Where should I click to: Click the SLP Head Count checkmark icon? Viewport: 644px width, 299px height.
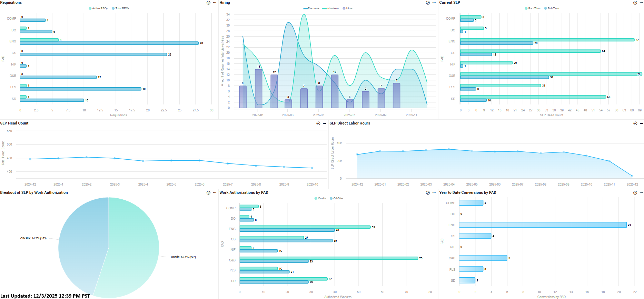point(318,123)
